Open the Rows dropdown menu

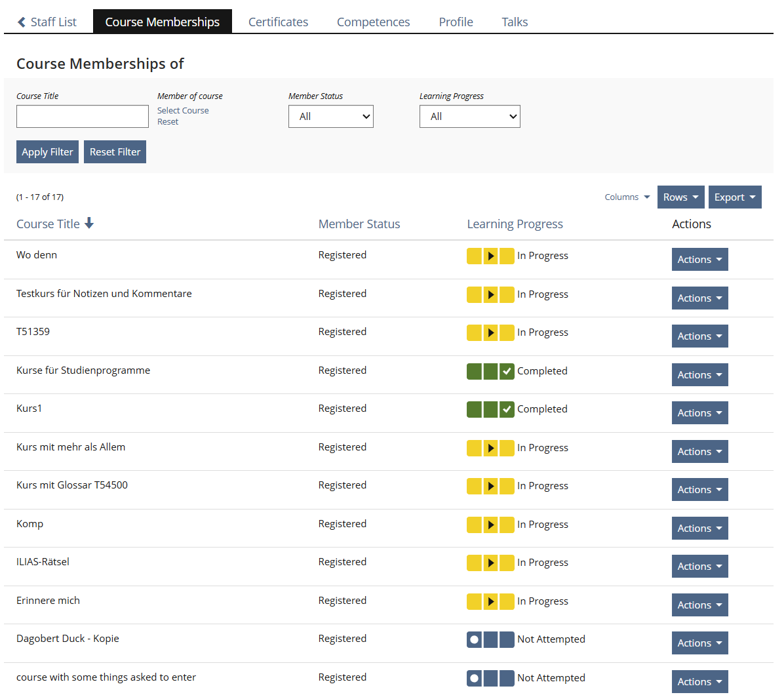point(680,197)
